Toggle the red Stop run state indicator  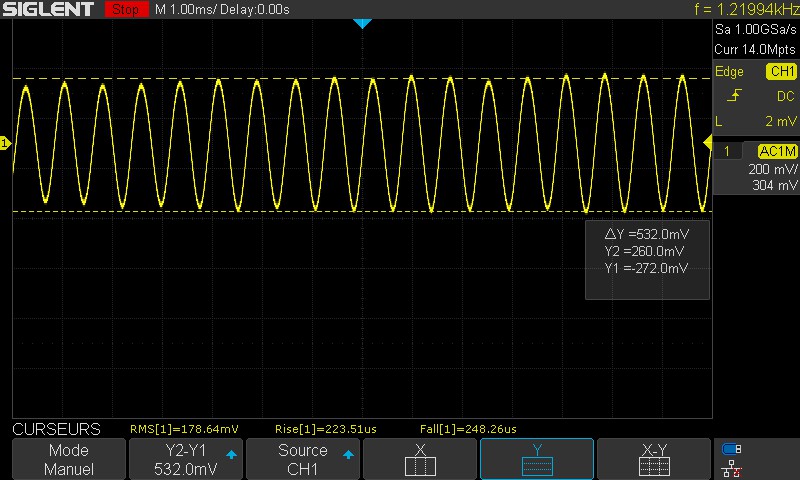126,9
